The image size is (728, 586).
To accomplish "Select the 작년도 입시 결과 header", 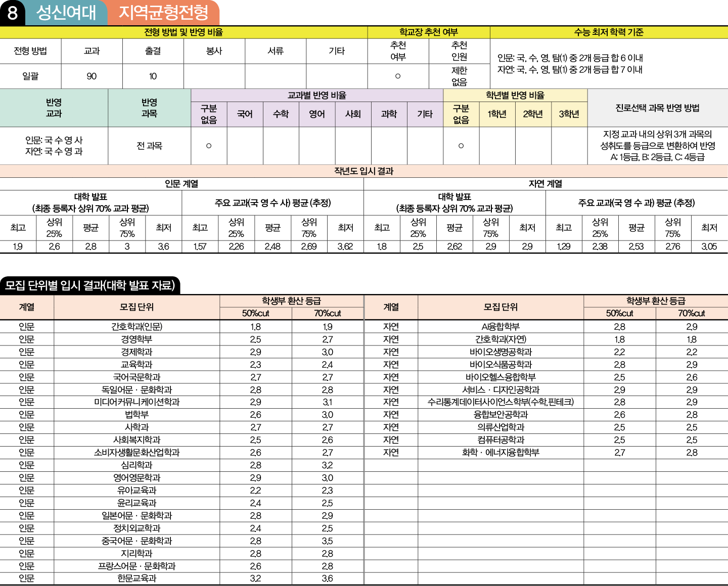I will pyautogui.click(x=363, y=171).
